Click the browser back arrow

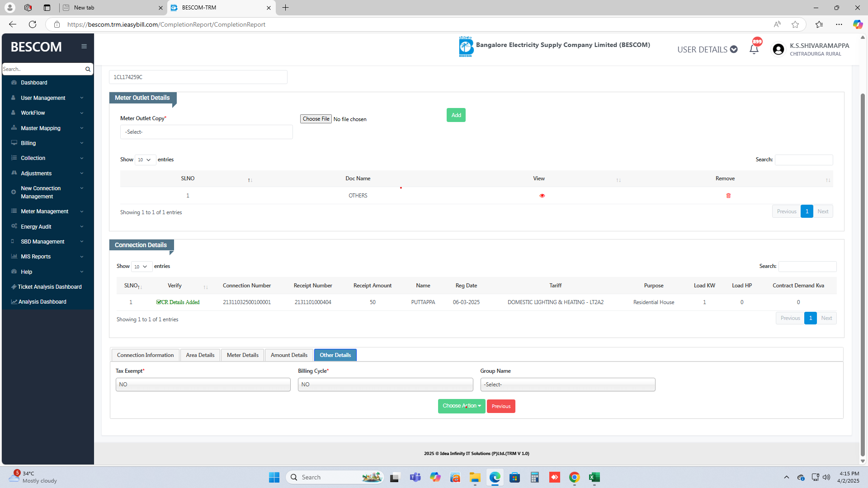point(13,24)
